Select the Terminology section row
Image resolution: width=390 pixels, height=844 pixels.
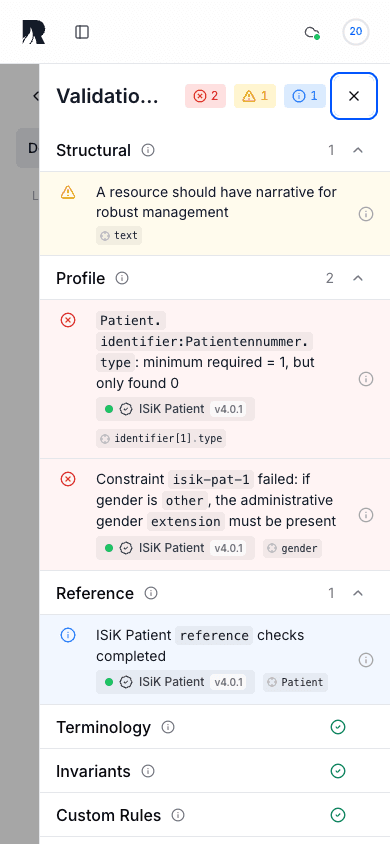(215, 727)
